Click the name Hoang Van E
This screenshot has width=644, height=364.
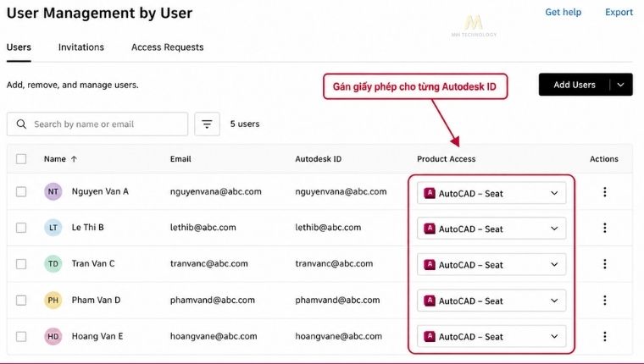point(97,336)
